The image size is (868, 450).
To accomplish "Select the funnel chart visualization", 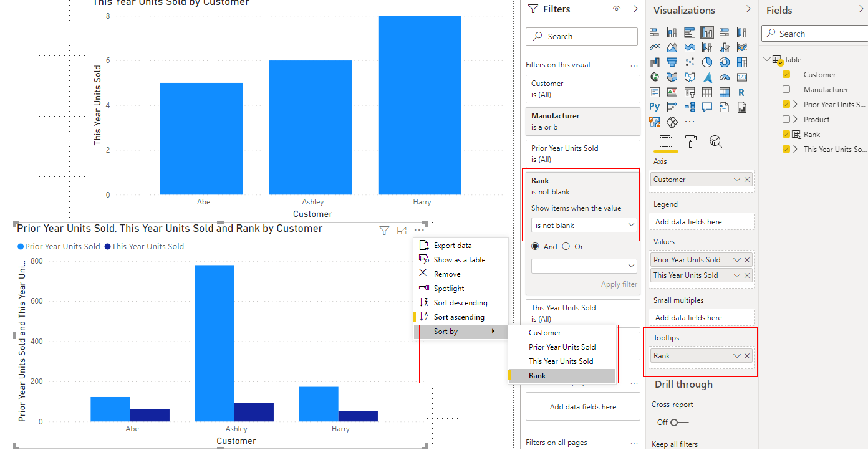I will tap(672, 62).
